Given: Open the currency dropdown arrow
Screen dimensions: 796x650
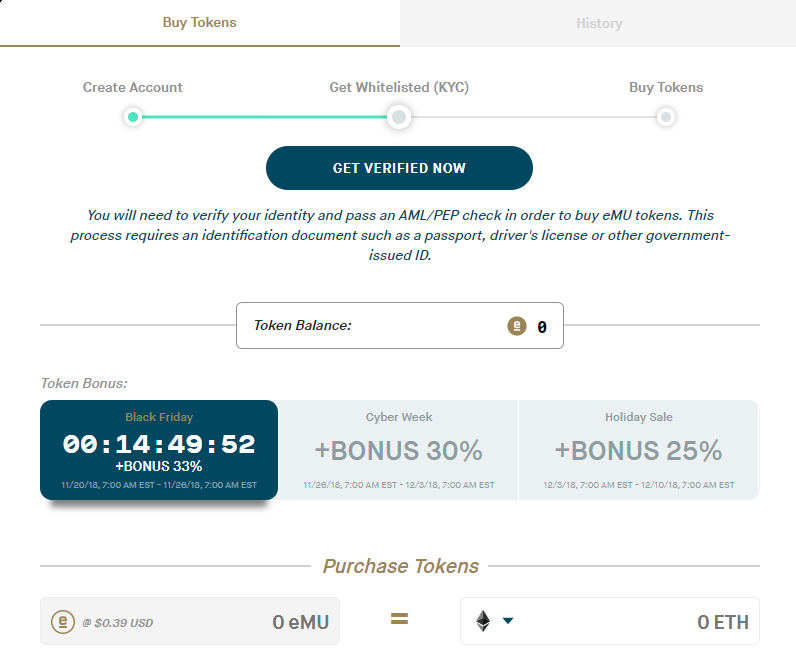Looking at the screenshot, I should pyautogui.click(x=508, y=621).
